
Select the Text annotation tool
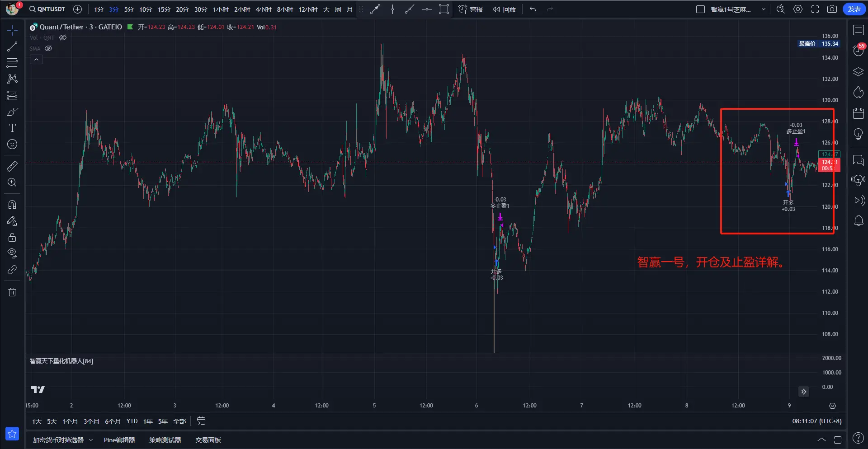click(x=12, y=128)
